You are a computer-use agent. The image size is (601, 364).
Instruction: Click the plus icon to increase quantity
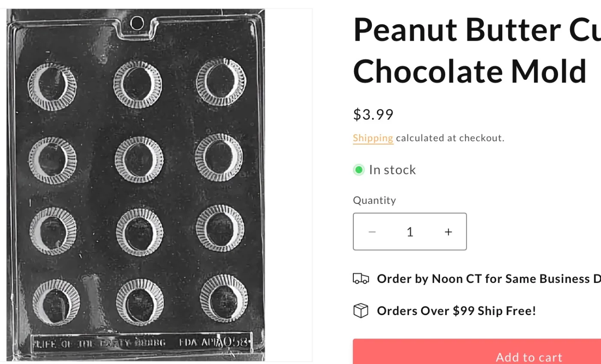[x=448, y=232]
